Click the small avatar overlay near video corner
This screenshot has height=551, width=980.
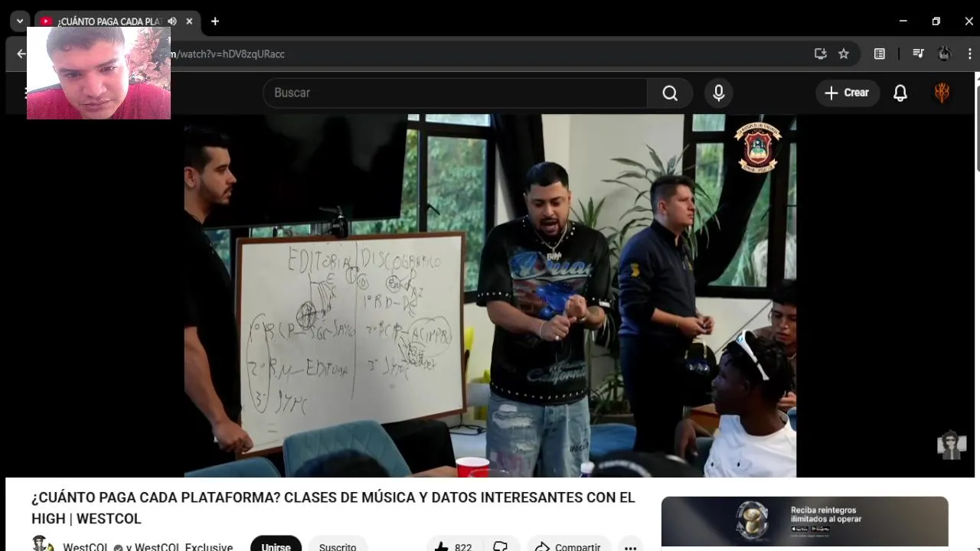pos(951,445)
